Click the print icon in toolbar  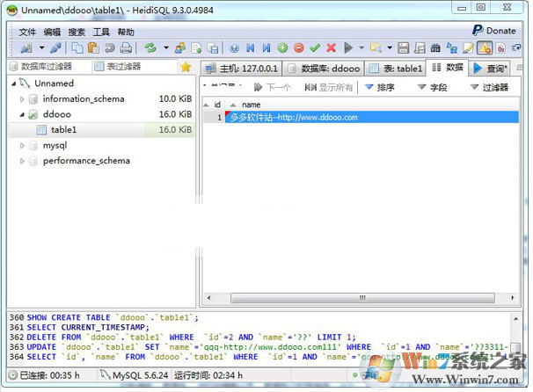coord(125,47)
